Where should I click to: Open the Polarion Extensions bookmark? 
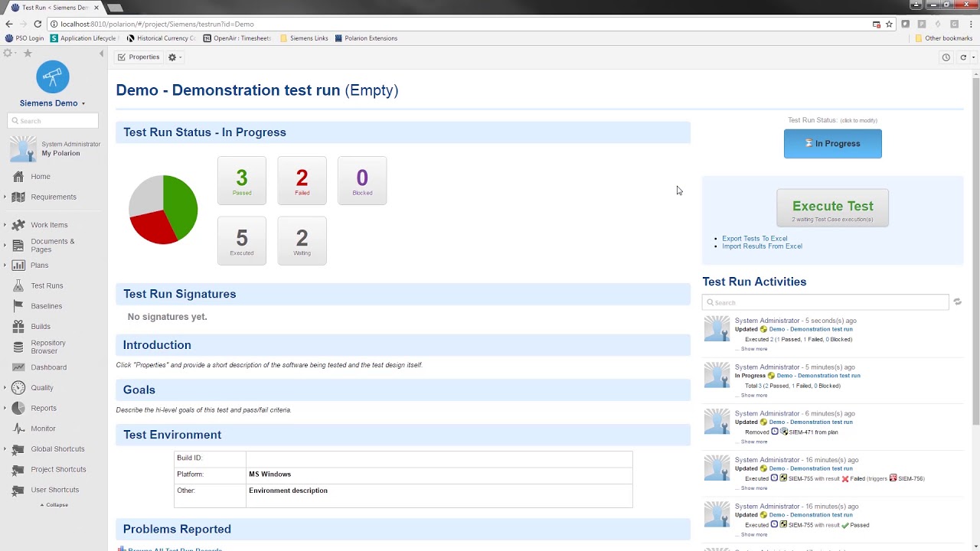366,38
